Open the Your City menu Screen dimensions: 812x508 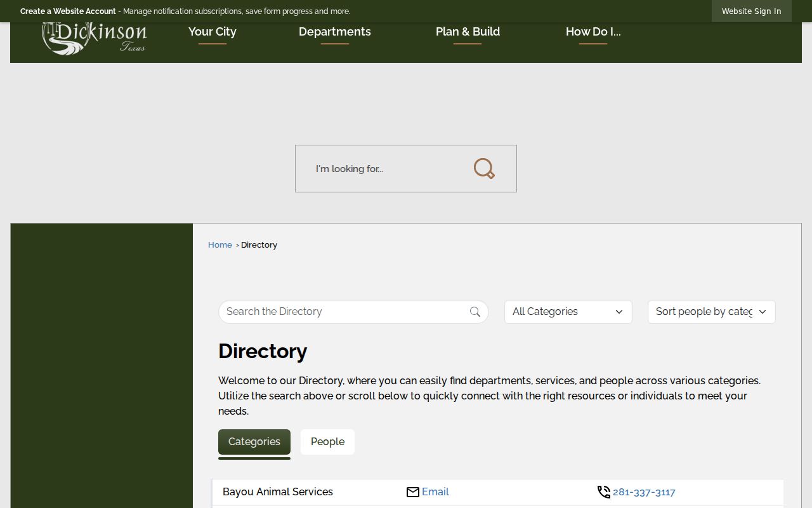(213, 32)
